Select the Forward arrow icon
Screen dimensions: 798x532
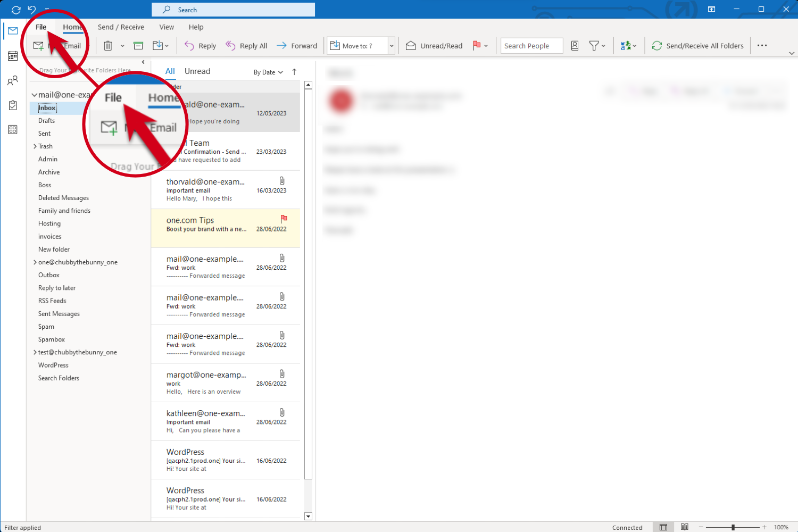[281, 45]
